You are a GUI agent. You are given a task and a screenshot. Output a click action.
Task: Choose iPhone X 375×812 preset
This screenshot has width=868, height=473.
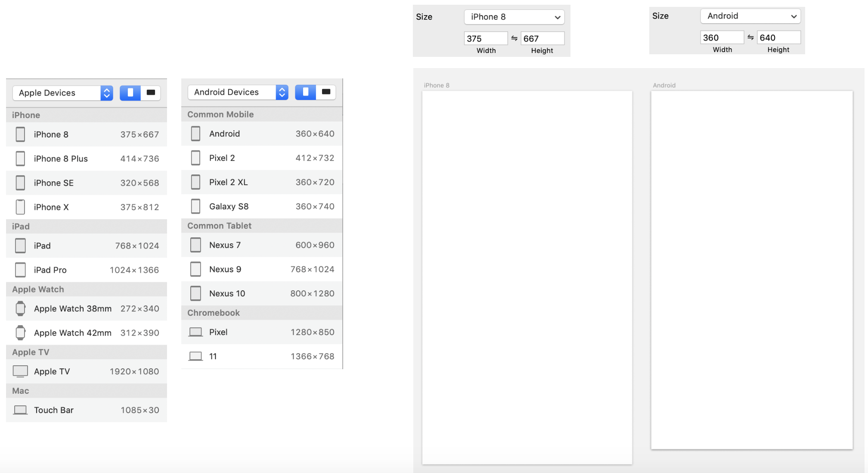point(86,207)
